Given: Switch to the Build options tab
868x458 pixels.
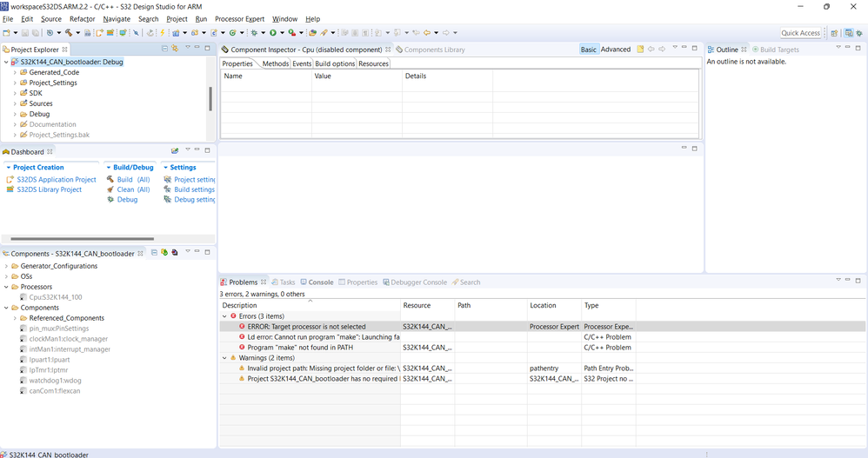Looking at the screenshot, I should (x=335, y=63).
